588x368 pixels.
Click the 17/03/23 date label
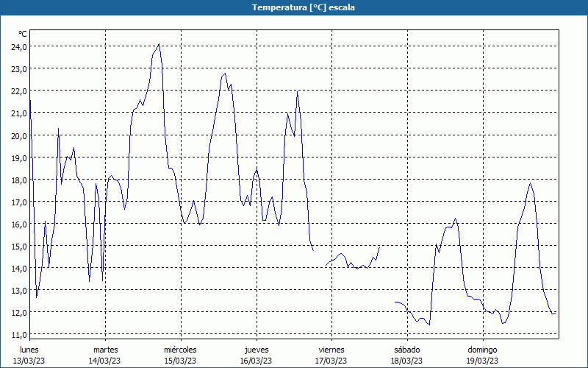(x=331, y=361)
